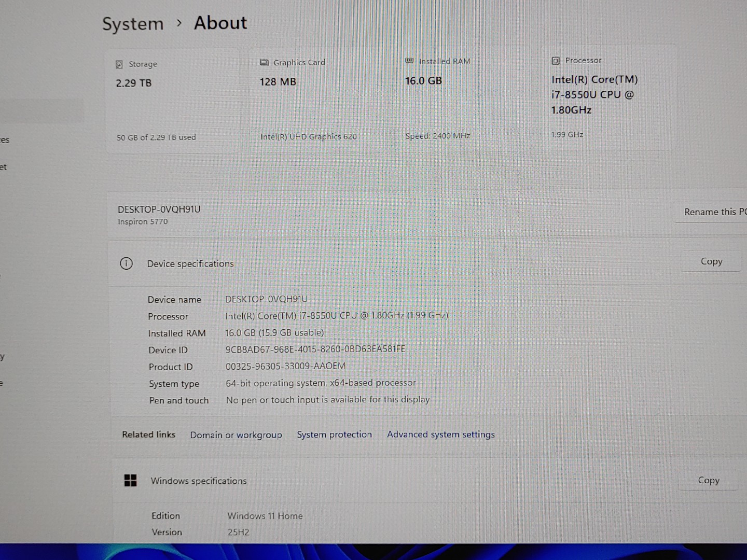The image size is (747, 560).
Task: Click the info icon beside Device specifications
Action: click(x=126, y=263)
